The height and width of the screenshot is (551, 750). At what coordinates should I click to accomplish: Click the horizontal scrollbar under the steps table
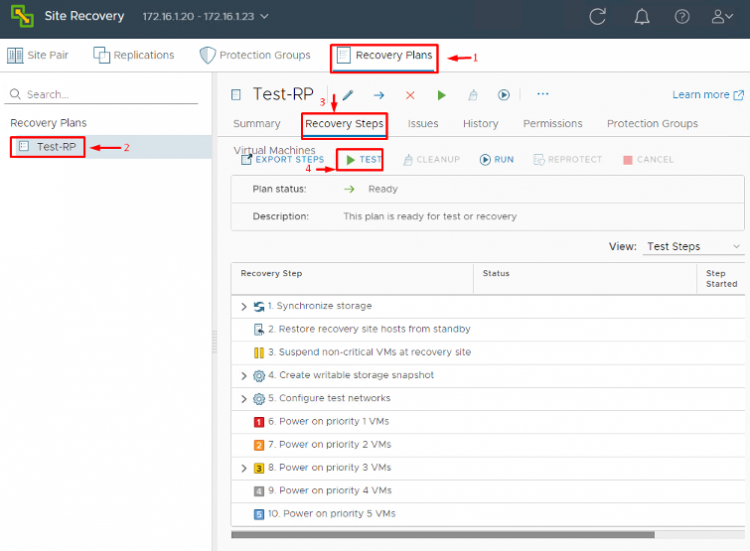pos(443,535)
